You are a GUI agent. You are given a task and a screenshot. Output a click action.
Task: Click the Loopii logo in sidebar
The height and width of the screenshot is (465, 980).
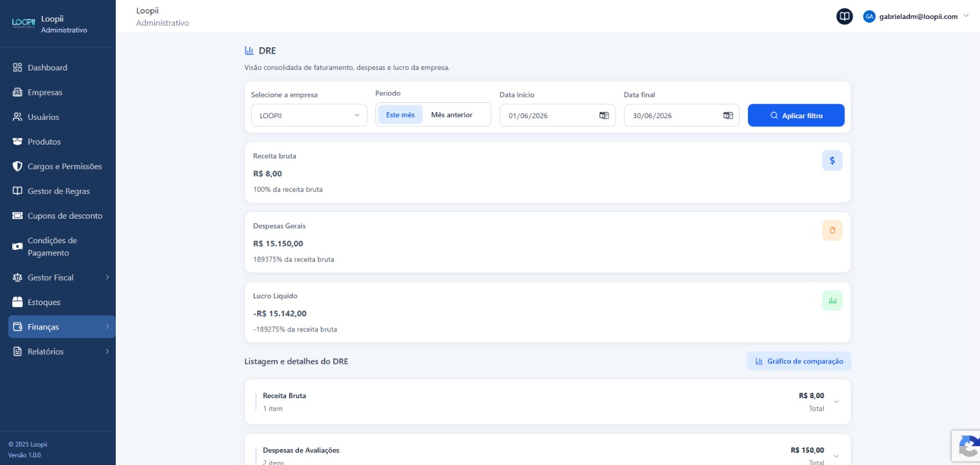coord(23,23)
